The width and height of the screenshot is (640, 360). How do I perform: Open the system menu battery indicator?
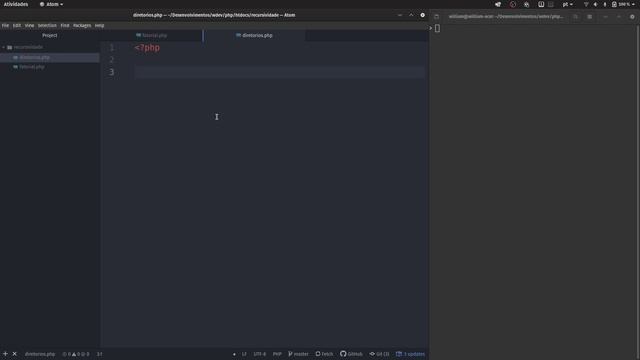pos(623,4)
